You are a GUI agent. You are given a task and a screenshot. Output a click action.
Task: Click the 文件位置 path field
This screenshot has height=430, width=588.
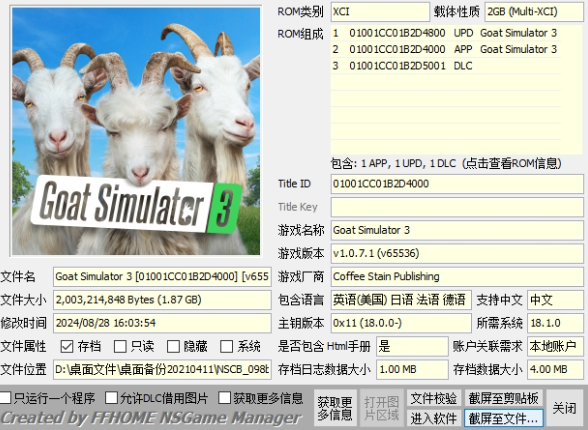pyautogui.click(x=162, y=370)
